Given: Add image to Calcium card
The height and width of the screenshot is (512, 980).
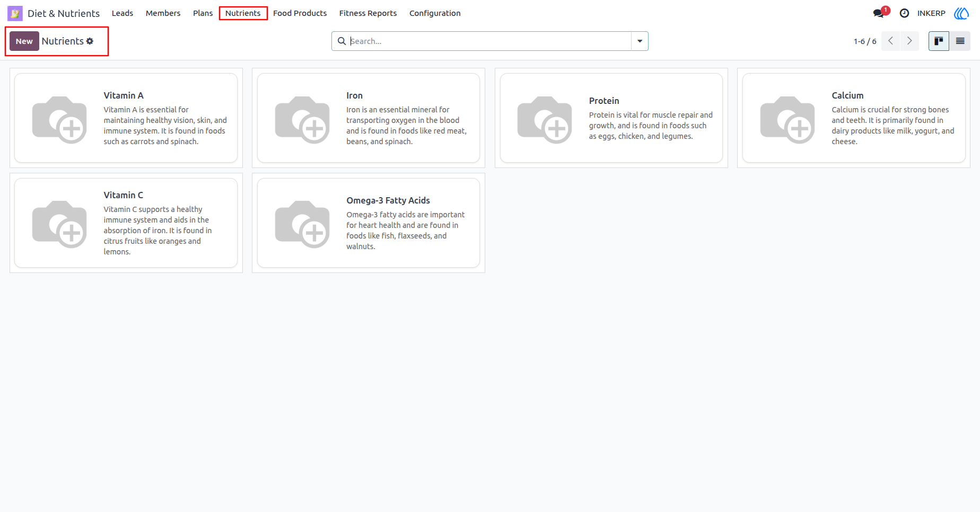Looking at the screenshot, I should (787, 119).
